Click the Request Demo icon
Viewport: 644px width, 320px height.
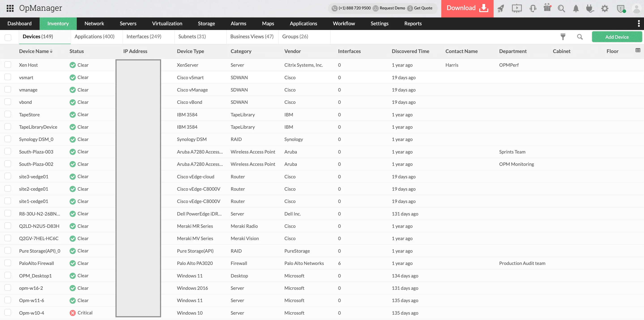click(375, 8)
